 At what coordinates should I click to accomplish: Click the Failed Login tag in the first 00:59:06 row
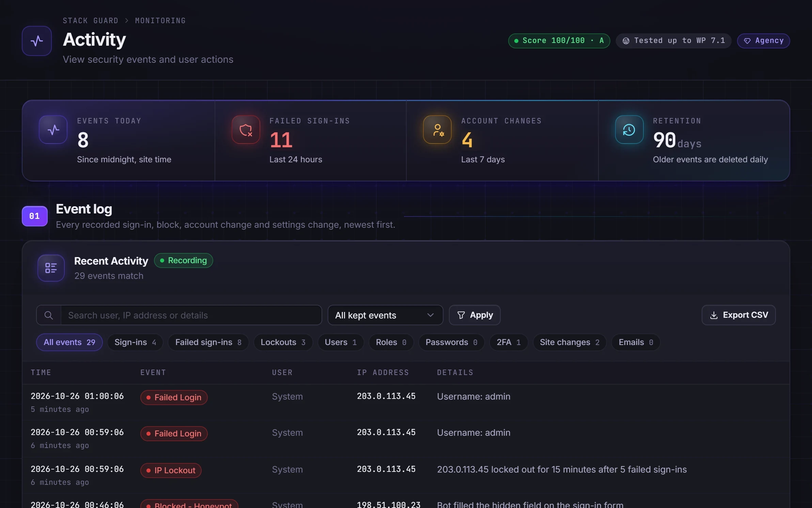(x=174, y=434)
